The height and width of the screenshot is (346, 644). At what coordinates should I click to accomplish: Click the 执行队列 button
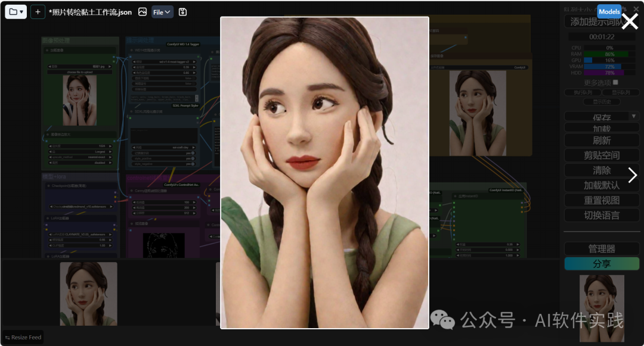pyautogui.click(x=583, y=93)
